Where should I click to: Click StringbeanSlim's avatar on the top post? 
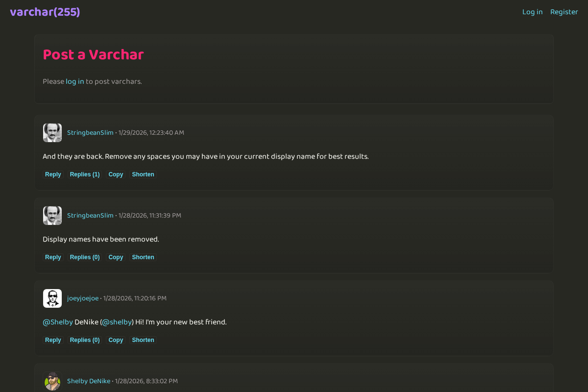tap(52, 133)
